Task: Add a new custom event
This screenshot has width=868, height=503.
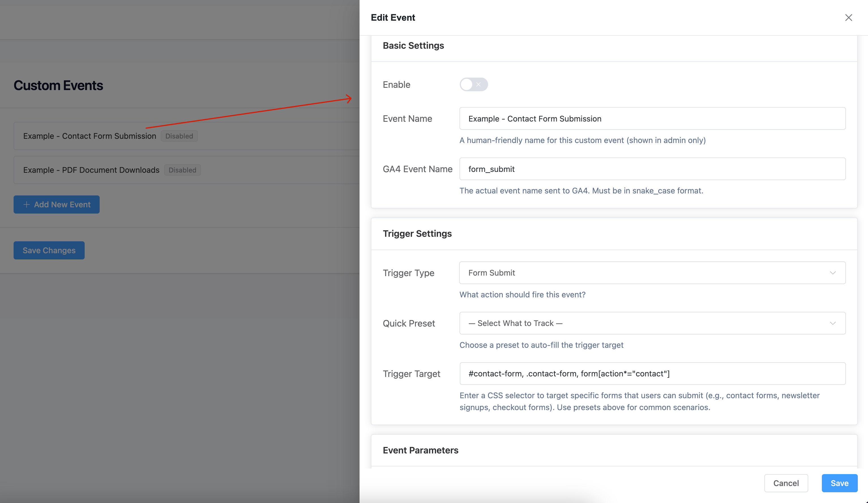Action: (56, 204)
